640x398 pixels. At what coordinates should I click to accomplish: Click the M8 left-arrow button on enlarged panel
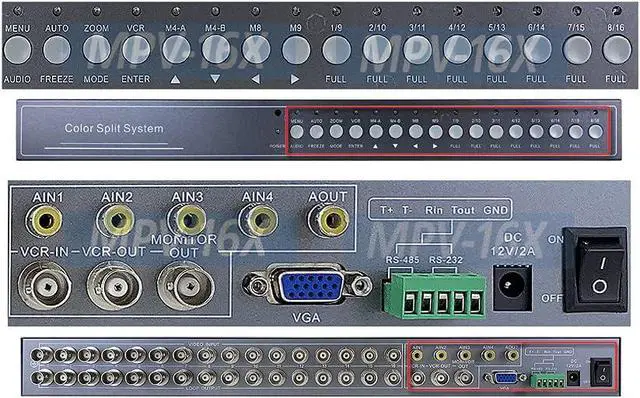(x=256, y=50)
